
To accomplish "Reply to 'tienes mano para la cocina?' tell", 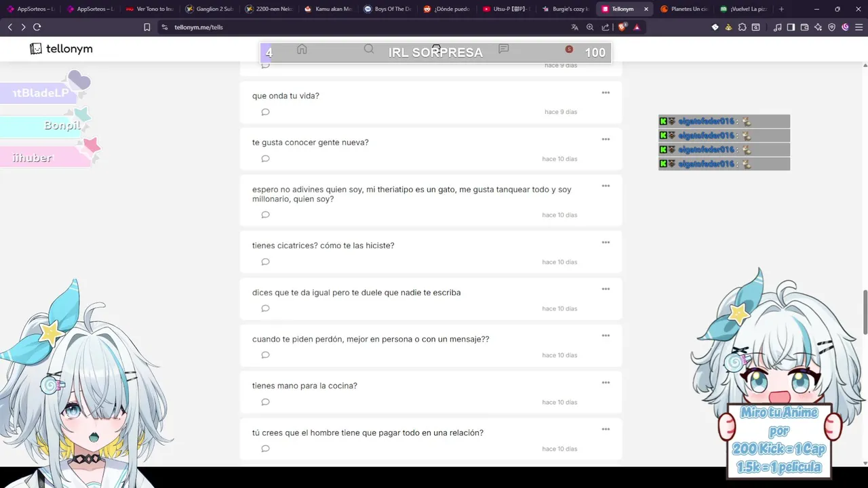I will 265,402.
